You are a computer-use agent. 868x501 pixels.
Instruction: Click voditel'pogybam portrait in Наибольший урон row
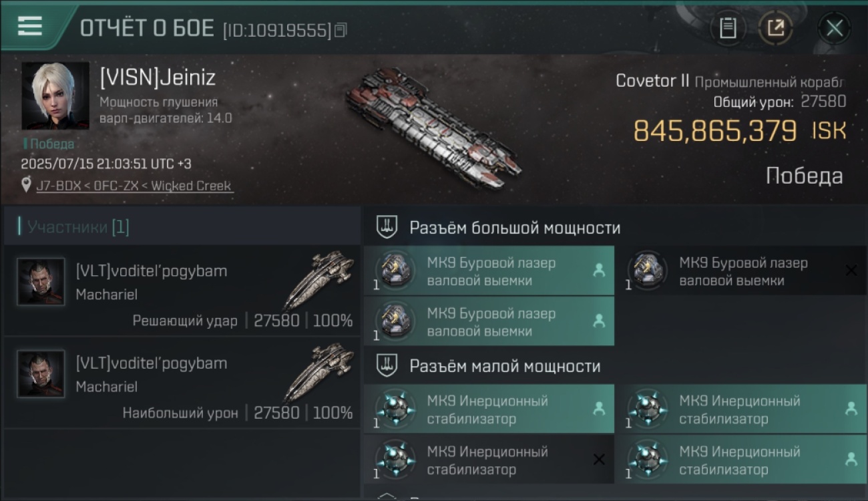click(x=41, y=374)
